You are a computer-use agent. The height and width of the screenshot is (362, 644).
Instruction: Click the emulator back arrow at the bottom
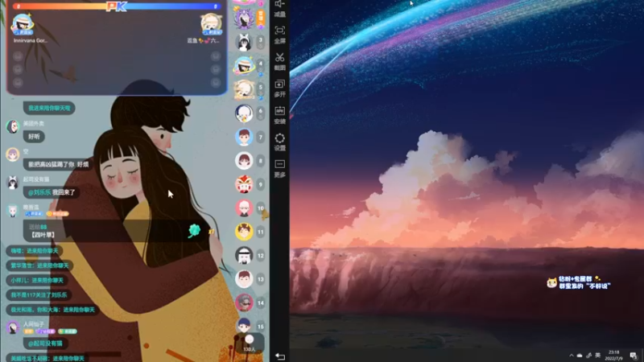(280, 356)
